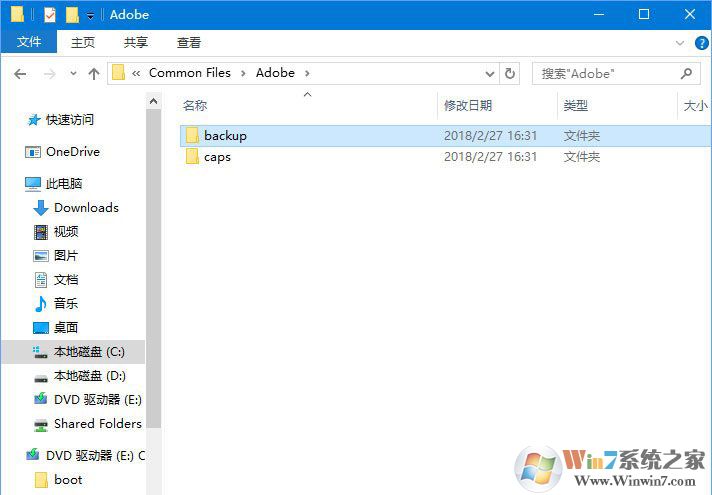This screenshot has height=495, width=712.
Task: Open 视频 in the navigation pane
Action: (66, 232)
